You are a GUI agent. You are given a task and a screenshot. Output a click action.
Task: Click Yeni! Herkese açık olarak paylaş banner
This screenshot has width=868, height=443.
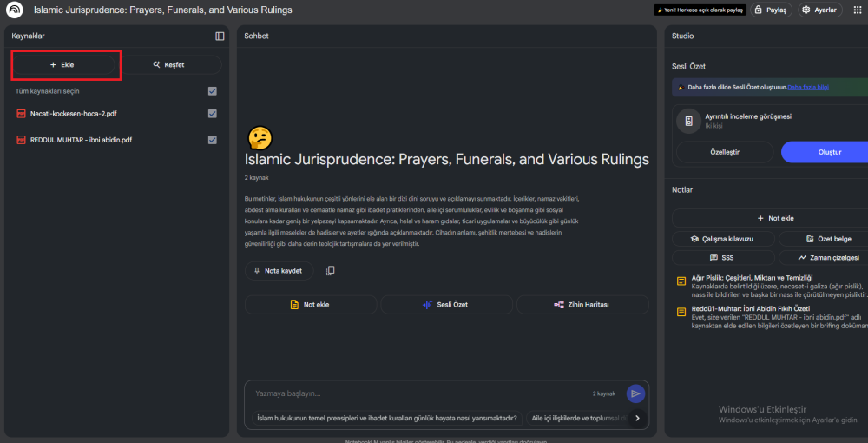(x=700, y=10)
